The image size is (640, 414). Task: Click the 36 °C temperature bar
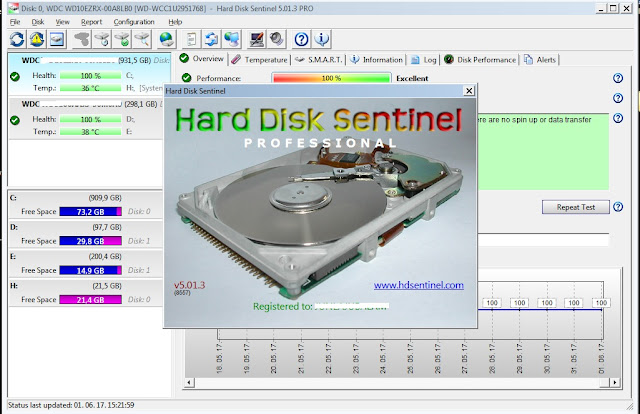91,88
